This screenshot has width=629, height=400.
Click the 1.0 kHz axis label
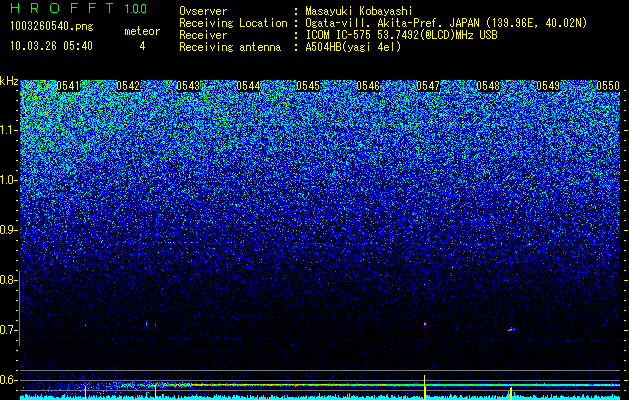(x=8, y=180)
